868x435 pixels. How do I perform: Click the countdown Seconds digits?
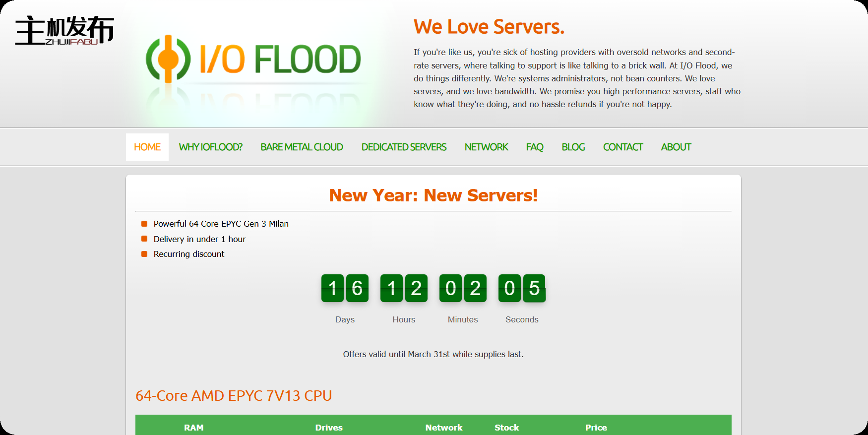[522, 288]
